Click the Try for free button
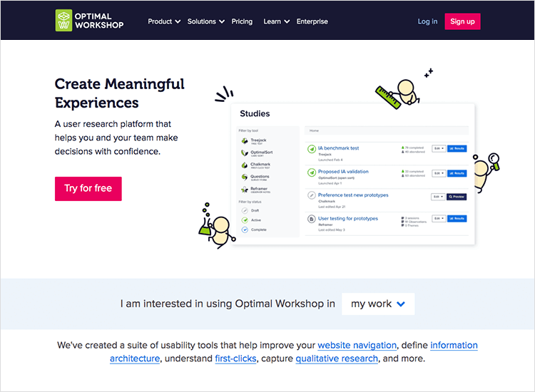The height and width of the screenshot is (392, 535). pos(88,188)
